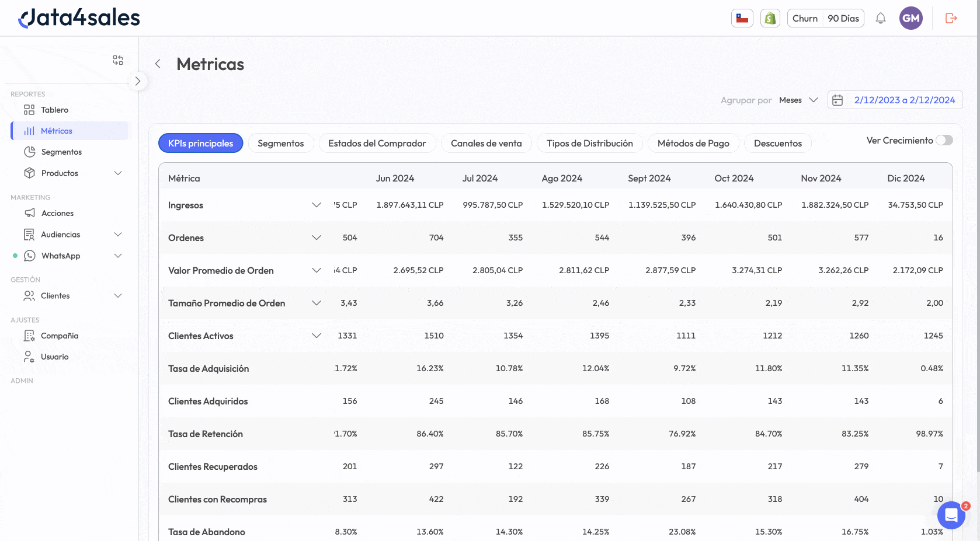Click the Chile flag country icon
This screenshot has width=980, height=541.
click(x=742, y=18)
